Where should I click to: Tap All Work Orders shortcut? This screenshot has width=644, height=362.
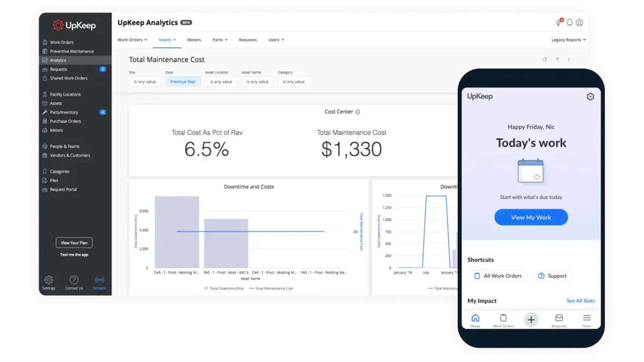tap(498, 276)
